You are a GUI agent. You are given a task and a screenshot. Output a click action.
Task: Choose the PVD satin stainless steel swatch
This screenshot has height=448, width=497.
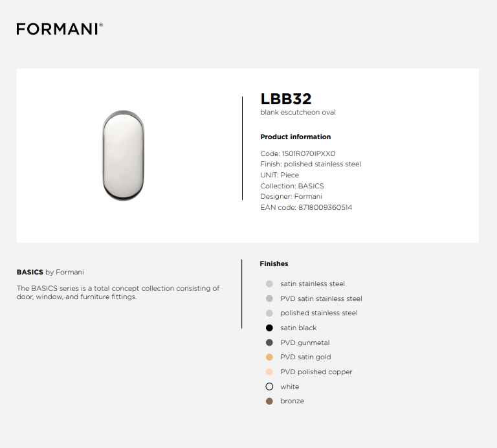269,298
